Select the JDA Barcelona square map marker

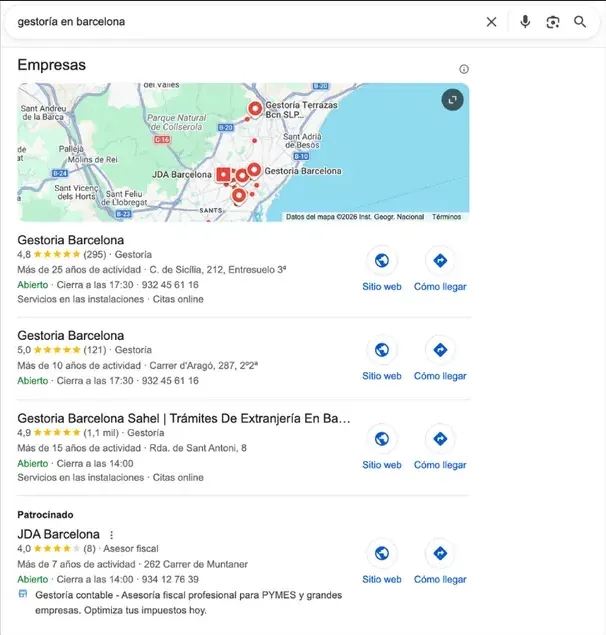[x=223, y=175]
